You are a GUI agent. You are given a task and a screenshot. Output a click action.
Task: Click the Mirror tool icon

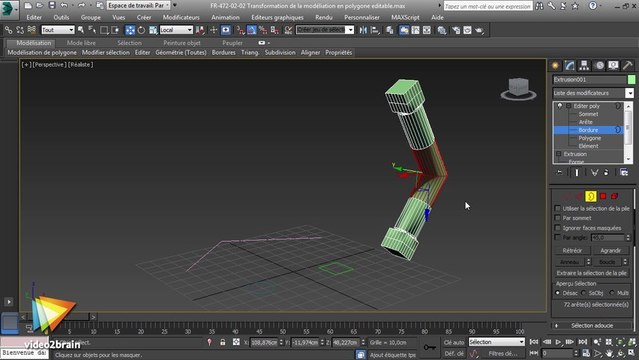[x=363, y=30]
